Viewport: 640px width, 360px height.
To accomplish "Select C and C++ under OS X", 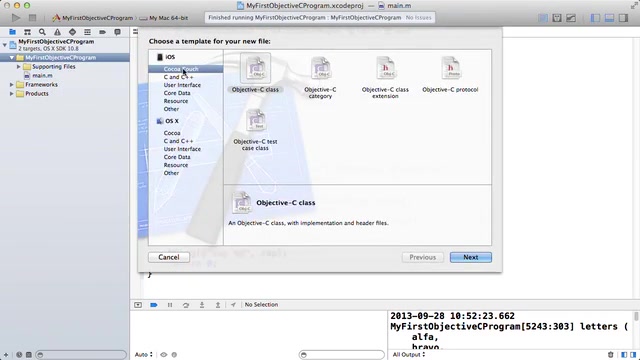I will (x=178, y=141).
